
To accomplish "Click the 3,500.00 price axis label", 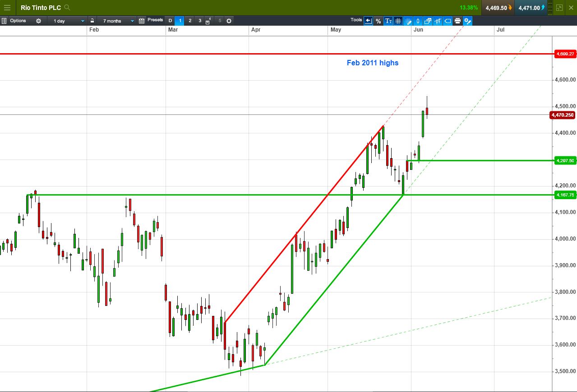I will (x=566, y=371).
